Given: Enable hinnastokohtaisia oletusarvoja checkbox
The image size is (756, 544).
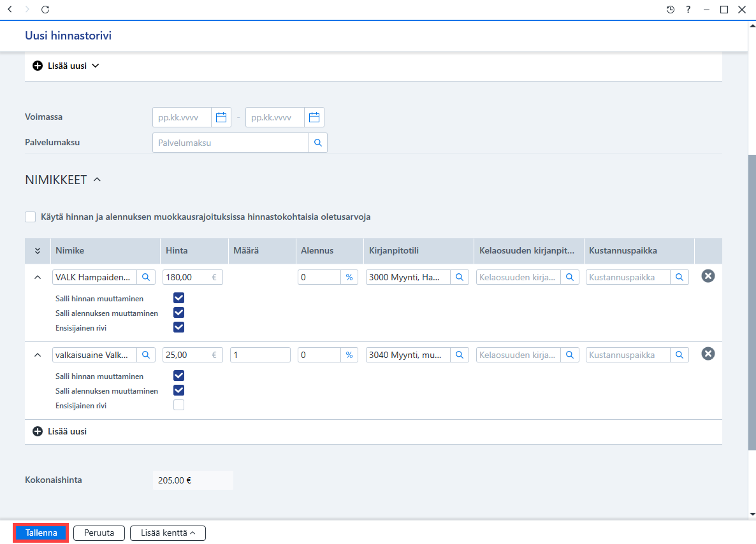Looking at the screenshot, I should pos(31,217).
